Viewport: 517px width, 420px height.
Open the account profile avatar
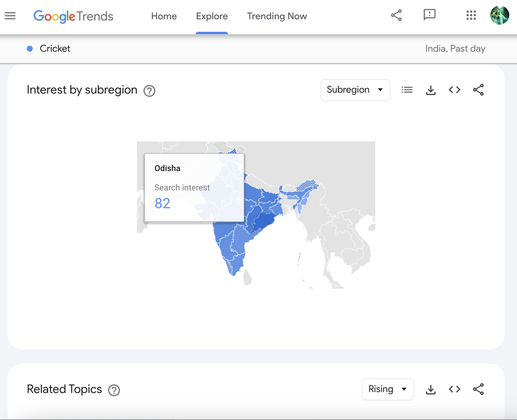pos(499,15)
